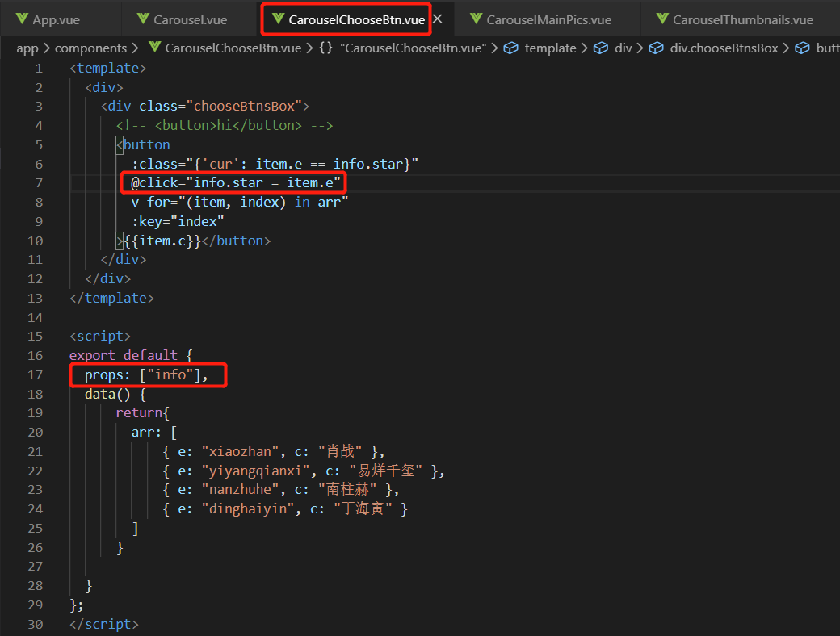
Task: Click 'div' breadcrumb segment
Action: 623,48
